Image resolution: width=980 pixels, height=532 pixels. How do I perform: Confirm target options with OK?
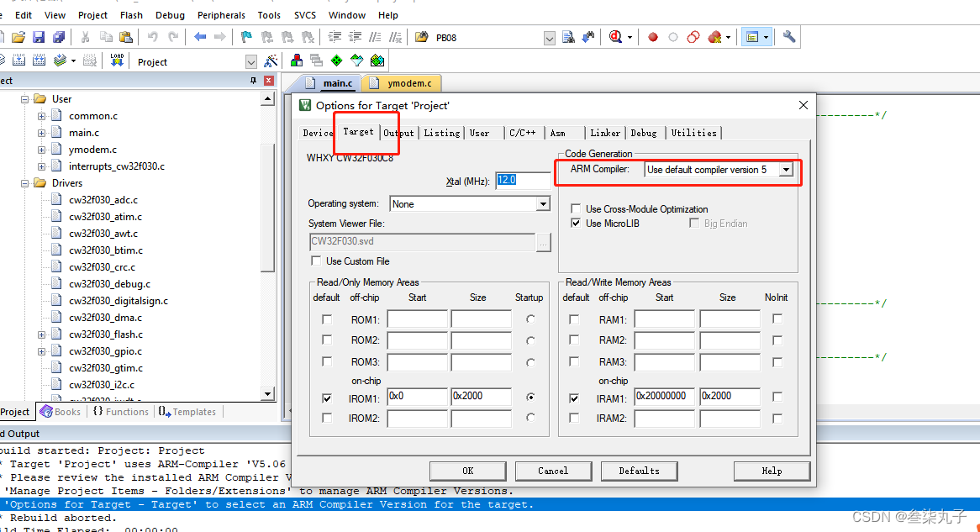coord(467,471)
